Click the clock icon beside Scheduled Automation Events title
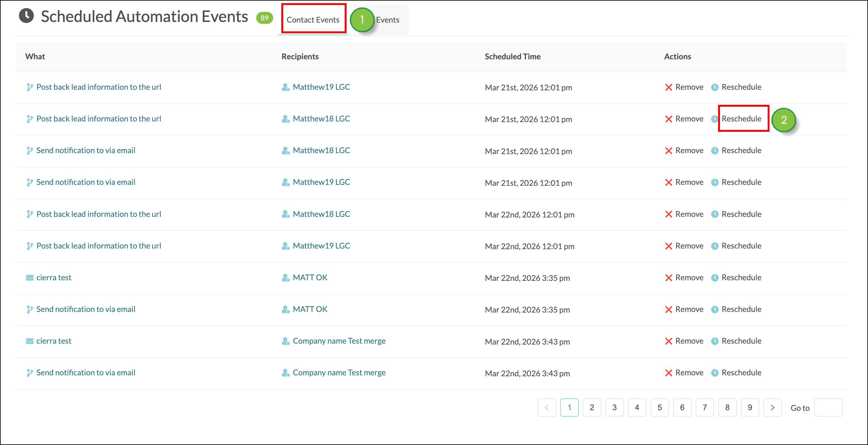This screenshot has width=868, height=445. [26, 16]
